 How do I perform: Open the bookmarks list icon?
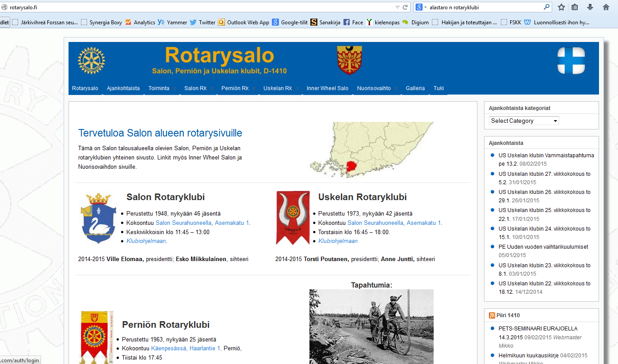click(575, 7)
